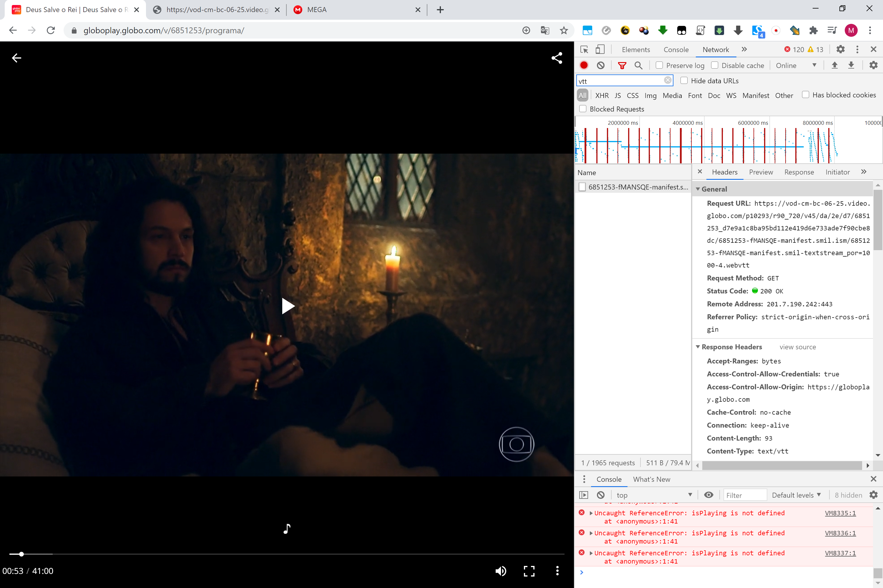Viewport: 883px width, 588px height.
Task: Enter fullscreen video mode
Action: (529, 571)
